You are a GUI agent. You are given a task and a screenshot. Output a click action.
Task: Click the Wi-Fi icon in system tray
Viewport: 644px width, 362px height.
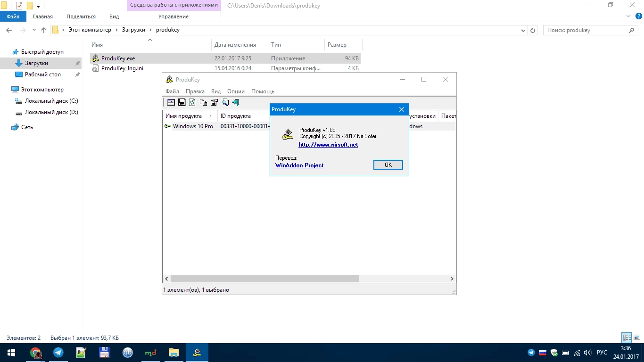tap(577, 353)
